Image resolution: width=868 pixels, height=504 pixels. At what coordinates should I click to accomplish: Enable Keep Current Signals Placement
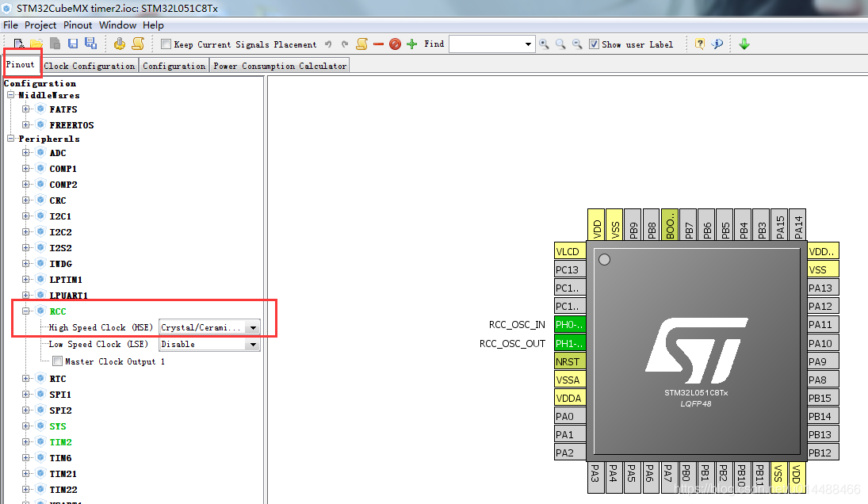click(x=165, y=44)
